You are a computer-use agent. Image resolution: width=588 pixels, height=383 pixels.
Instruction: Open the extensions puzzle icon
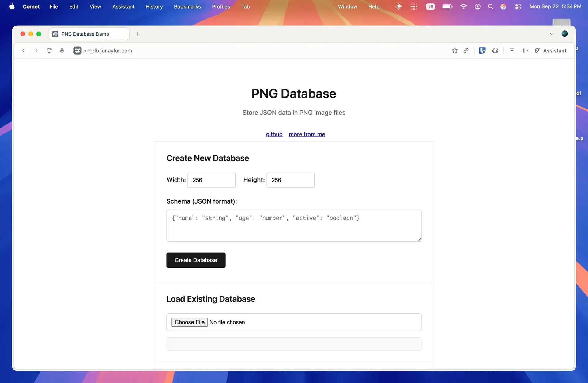[495, 50]
